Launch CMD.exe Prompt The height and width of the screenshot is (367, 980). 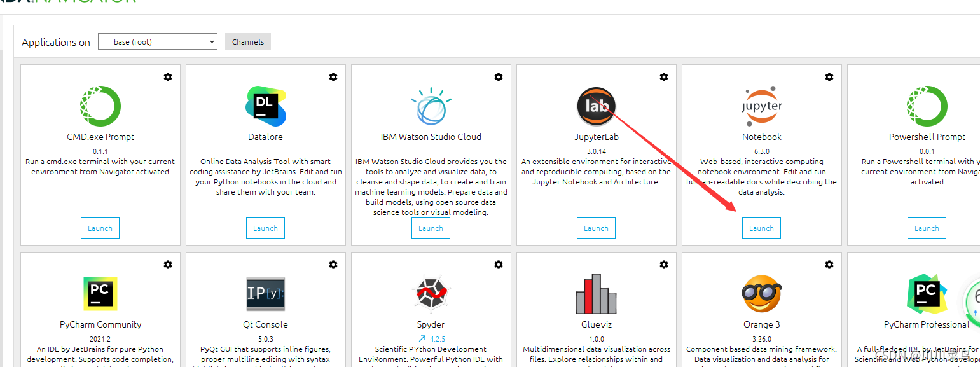click(x=100, y=228)
